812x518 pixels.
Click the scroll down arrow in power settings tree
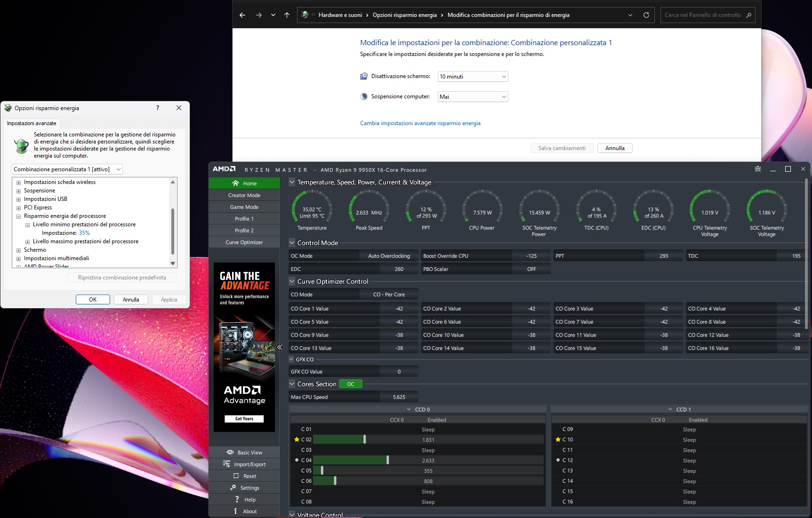coord(173,263)
